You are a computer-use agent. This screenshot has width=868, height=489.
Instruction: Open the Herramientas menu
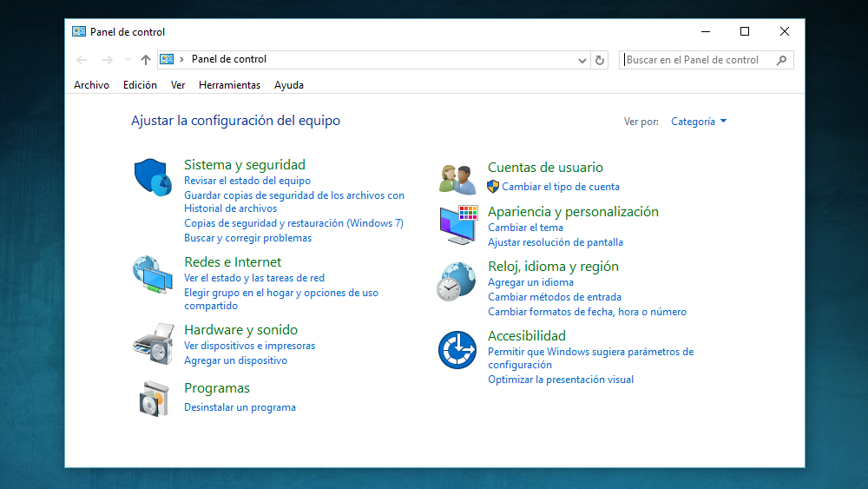click(x=230, y=85)
